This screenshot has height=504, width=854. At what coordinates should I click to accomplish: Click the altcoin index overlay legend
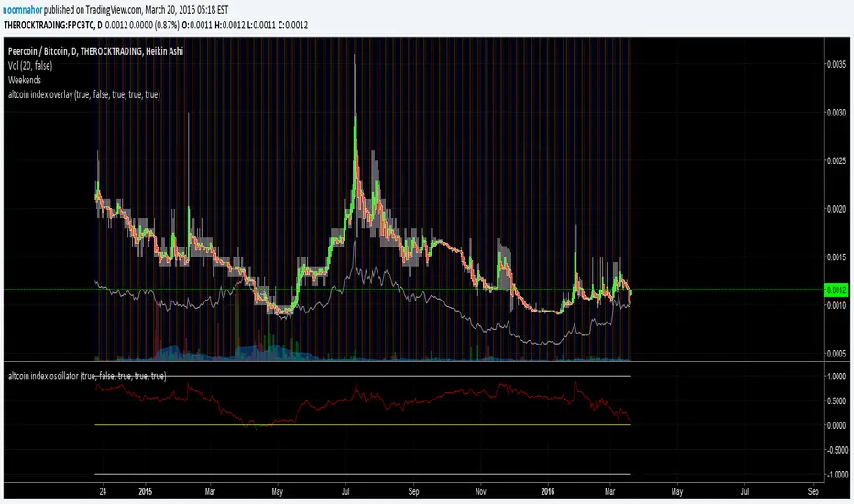pyautogui.click(x=83, y=94)
